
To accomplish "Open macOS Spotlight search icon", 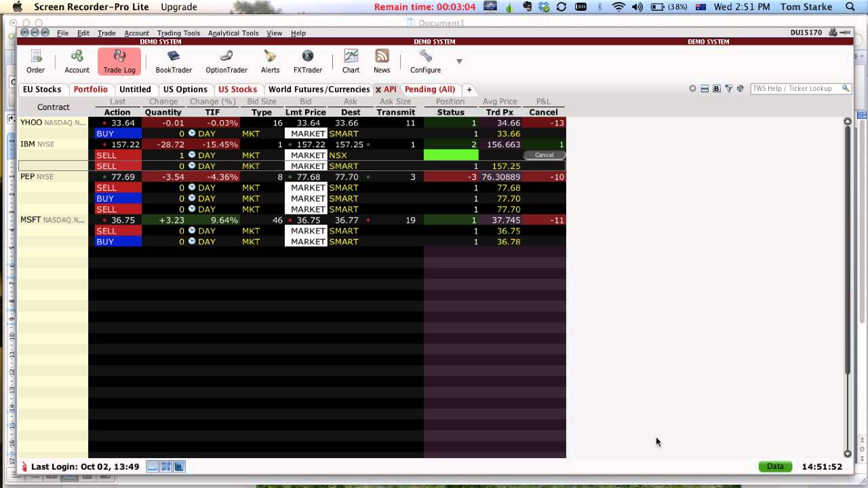I will pyautogui.click(x=850, y=7).
